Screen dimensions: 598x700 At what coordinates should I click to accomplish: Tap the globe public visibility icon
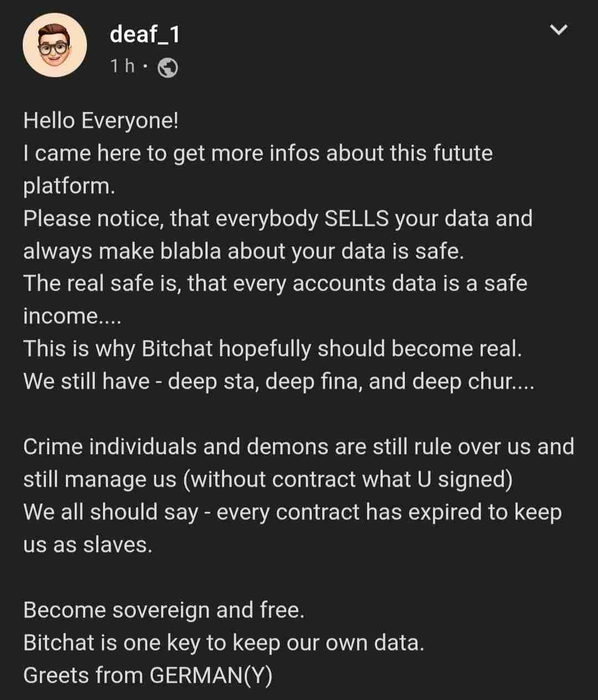(x=168, y=68)
